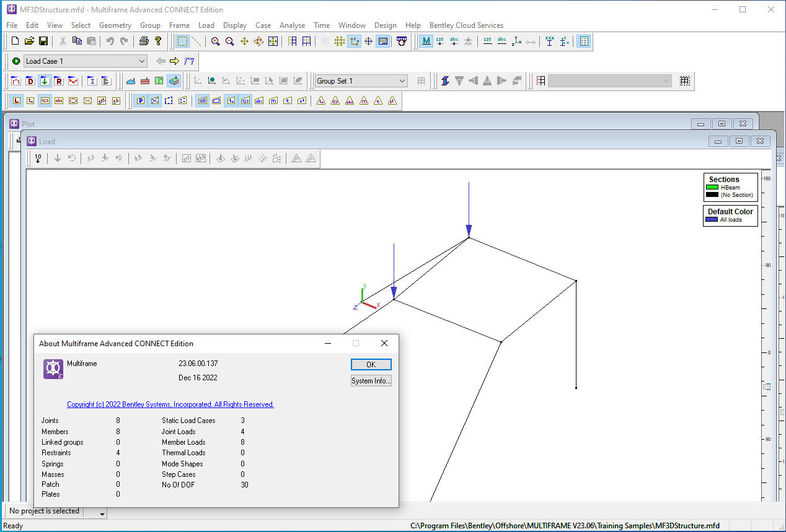Click the 'Dec 16 2022' build date

198,378
